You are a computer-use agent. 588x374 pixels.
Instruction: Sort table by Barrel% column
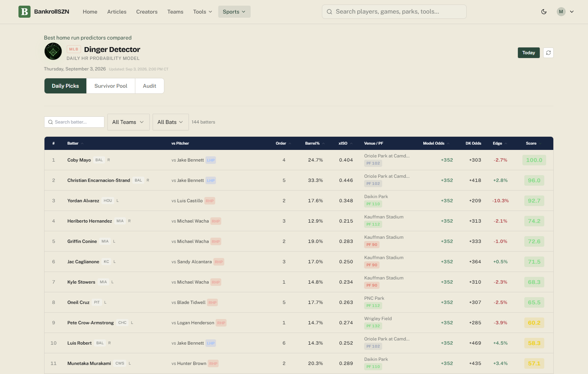(315, 143)
